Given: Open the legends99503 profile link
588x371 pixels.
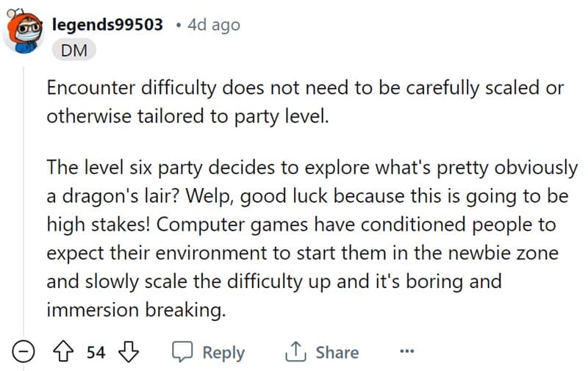Looking at the screenshot, I should 107,24.
